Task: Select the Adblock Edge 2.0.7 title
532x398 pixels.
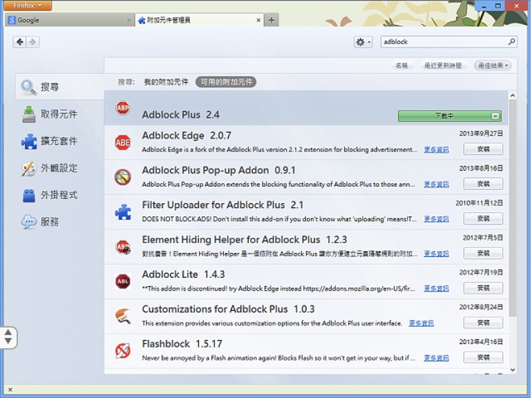Action: [x=187, y=135]
